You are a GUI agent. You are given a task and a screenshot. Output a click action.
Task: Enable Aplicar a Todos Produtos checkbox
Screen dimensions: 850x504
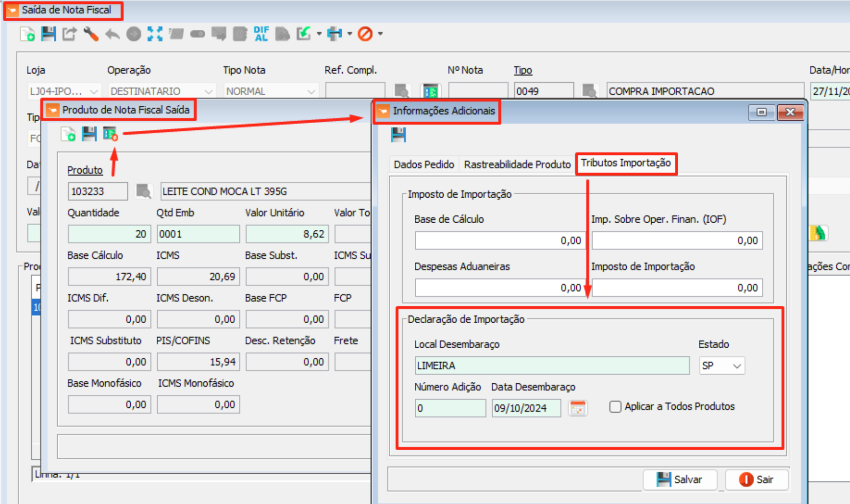[615, 407]
